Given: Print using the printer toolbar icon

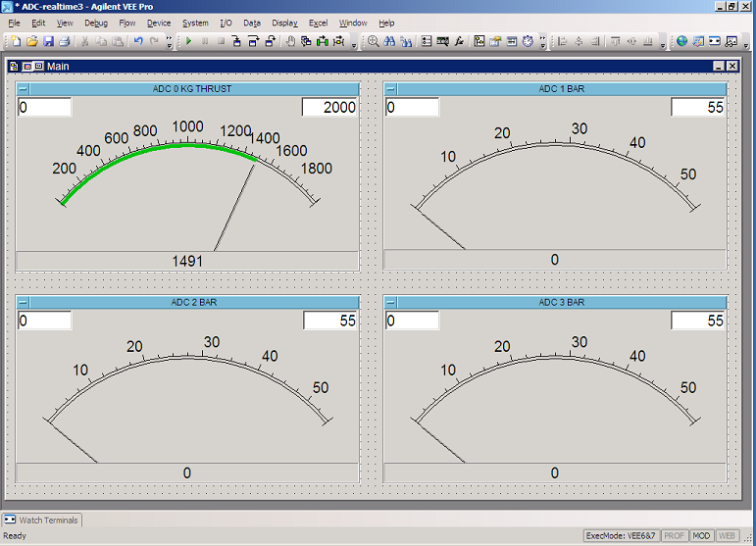Looking at the screenshot, I should 65,41.
